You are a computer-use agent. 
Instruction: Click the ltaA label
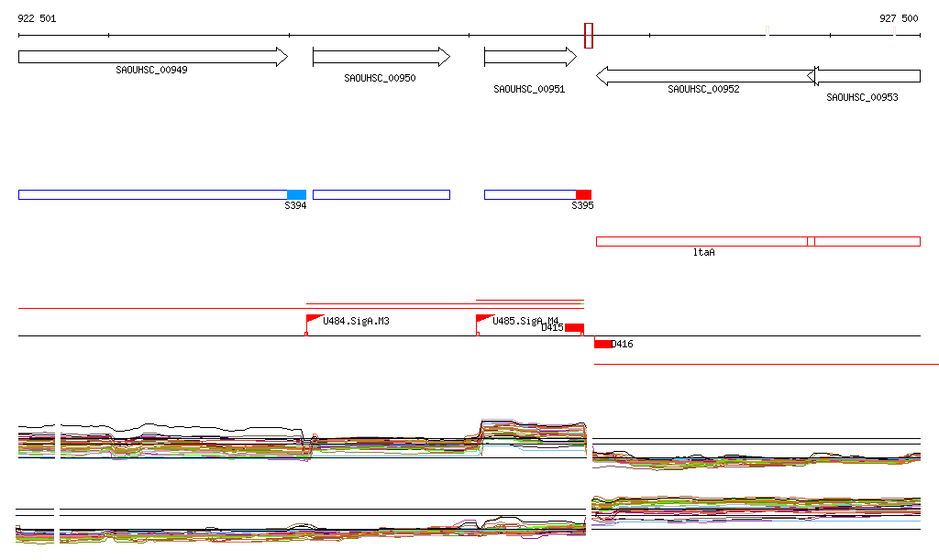tap(703, 252)
